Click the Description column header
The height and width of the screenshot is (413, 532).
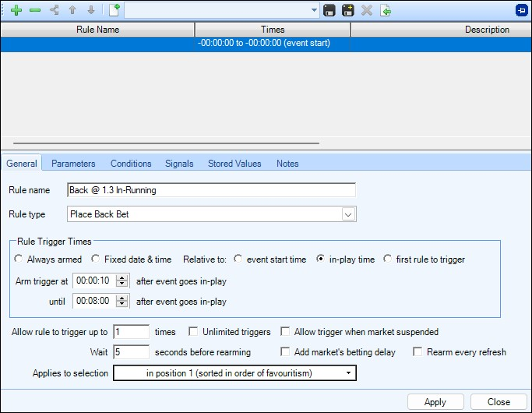(441, 30)
